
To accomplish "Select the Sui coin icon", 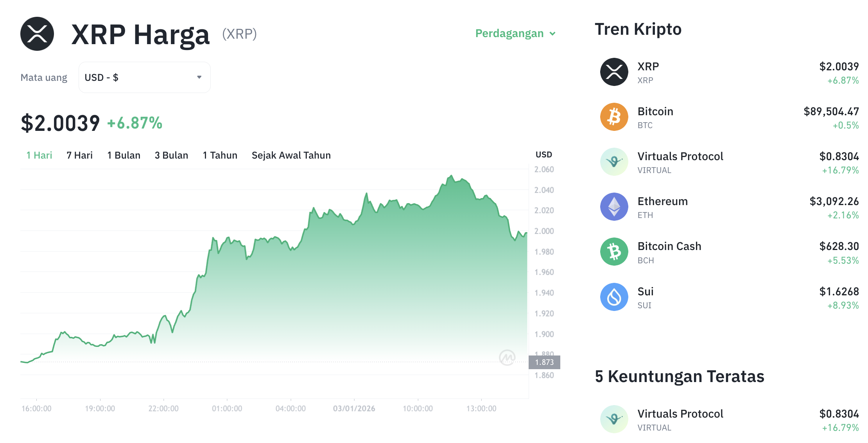I will [x=614, y=297].
